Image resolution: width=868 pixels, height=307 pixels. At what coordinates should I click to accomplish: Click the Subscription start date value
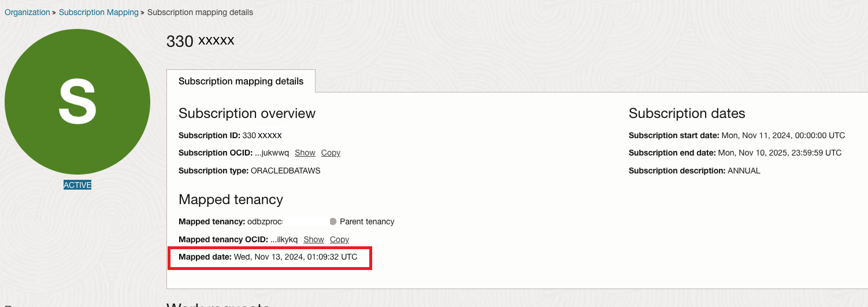[x=783, y=135]
